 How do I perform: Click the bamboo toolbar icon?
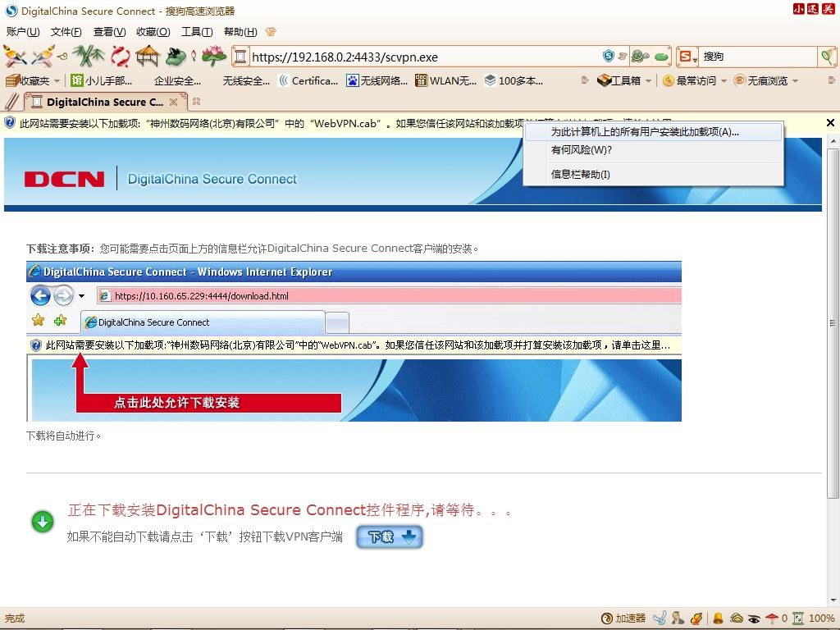coord(89,56)
